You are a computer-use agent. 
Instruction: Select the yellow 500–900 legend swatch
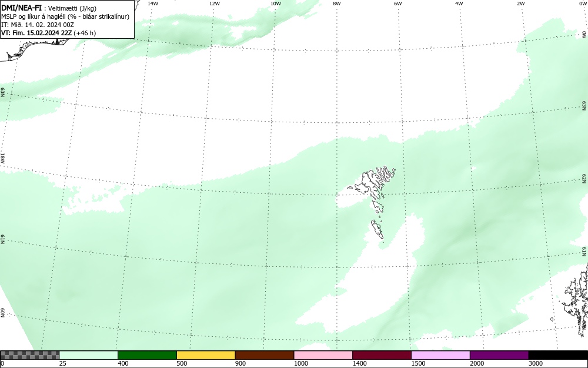coord(206,355)
